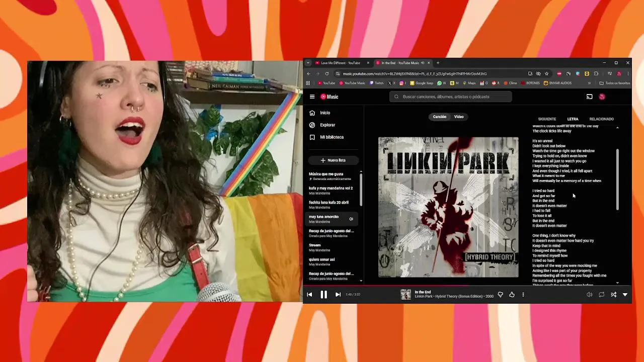Click the address bar URL
This screenshot has width=644, height=362.
pos(415,73)
